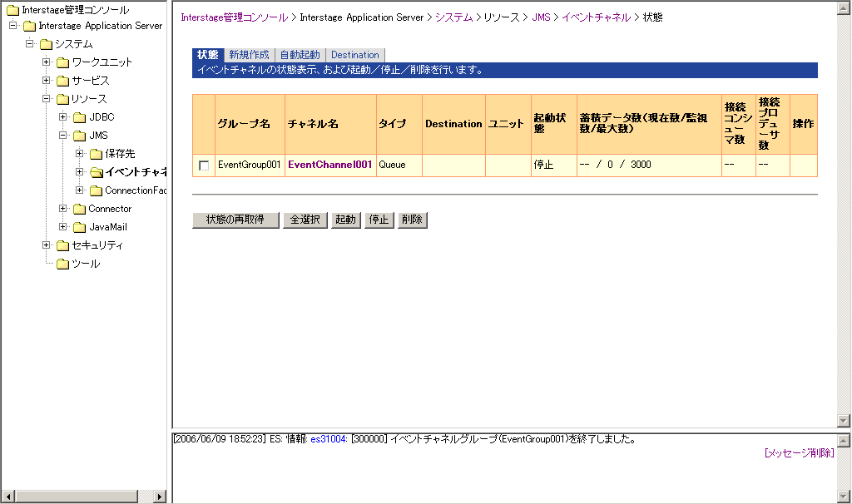Viewport: 852px width, 504px height.
Task: Click the tree pane scroll-left arrow
Action: (x=8, y=497)
